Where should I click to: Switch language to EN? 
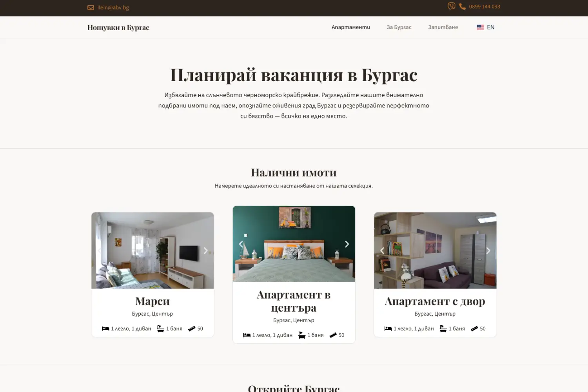click(x=491, y=27)
